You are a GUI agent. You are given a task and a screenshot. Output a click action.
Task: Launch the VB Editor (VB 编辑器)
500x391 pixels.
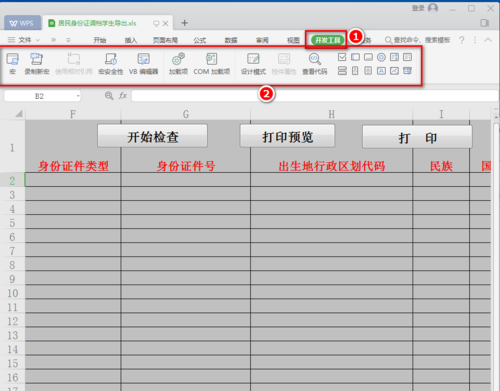[144, 63]
